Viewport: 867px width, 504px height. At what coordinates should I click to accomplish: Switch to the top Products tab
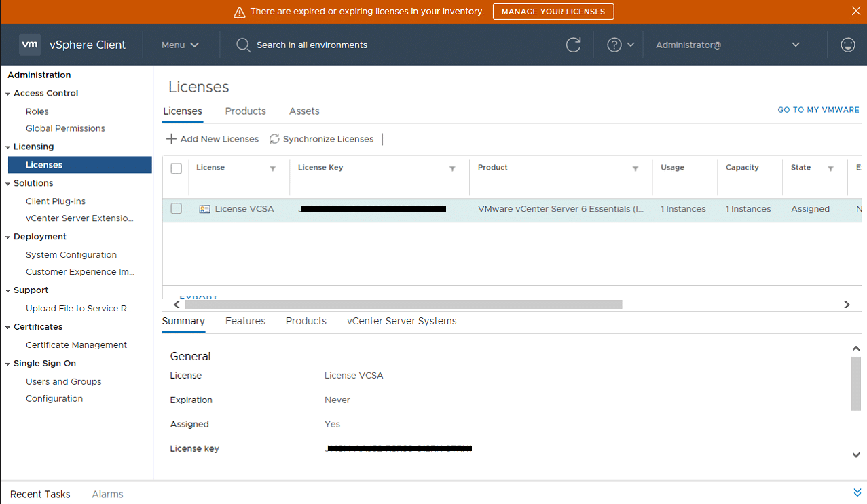pos(246,111)
